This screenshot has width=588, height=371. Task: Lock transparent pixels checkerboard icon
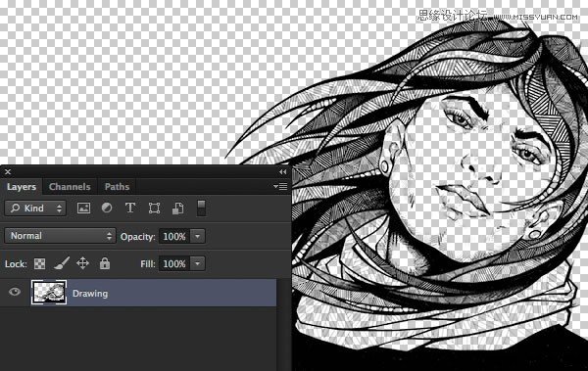[x=40, y=264]
